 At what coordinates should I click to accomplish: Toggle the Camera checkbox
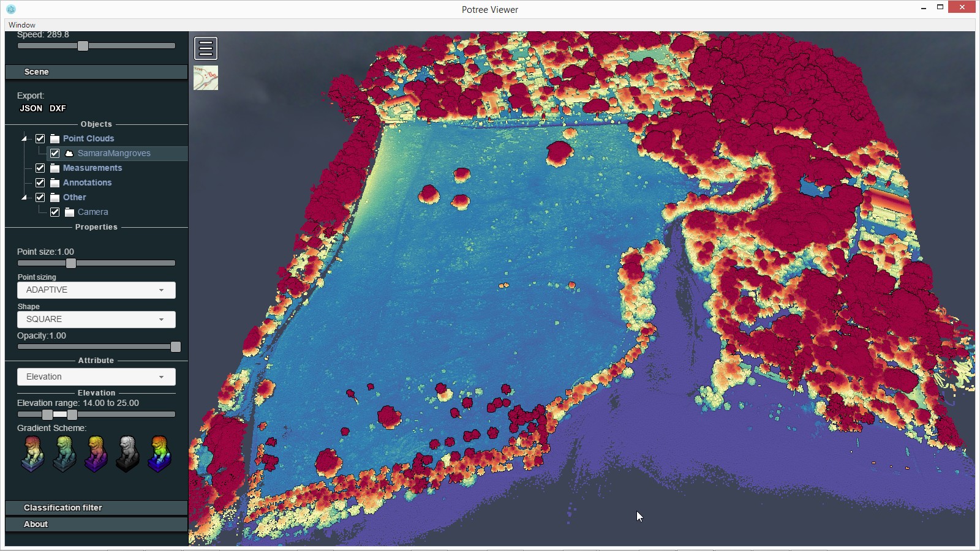(x=55, y=212)
